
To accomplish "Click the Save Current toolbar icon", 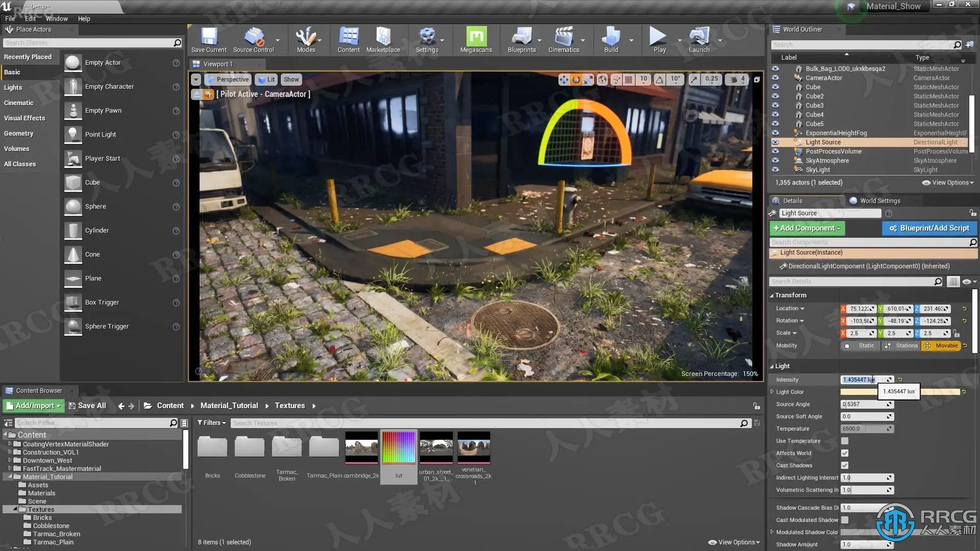I will 208,40.
